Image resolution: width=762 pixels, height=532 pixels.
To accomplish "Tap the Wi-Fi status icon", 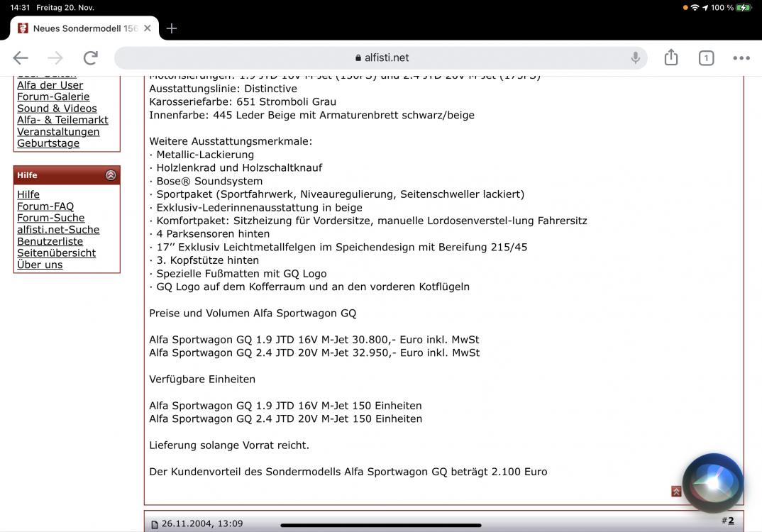I will tap(695, 7).
